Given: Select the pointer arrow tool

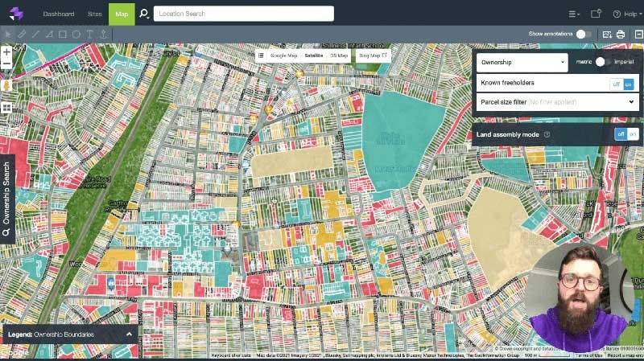Looking at the screenshot, I should pyautogui.click(x=8, y=35).
